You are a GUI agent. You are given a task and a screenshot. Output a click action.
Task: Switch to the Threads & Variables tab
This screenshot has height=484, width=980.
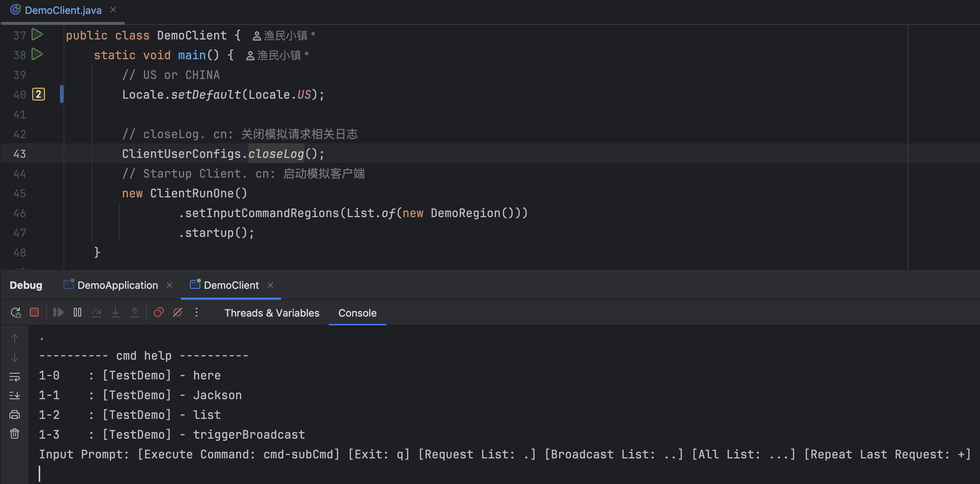[x=271, y=313]
